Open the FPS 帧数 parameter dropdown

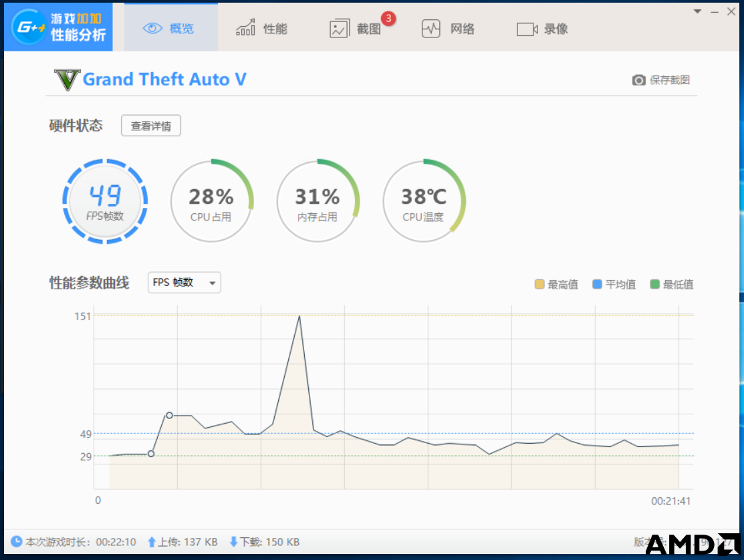pyautogui.click(x=184, y=283)
